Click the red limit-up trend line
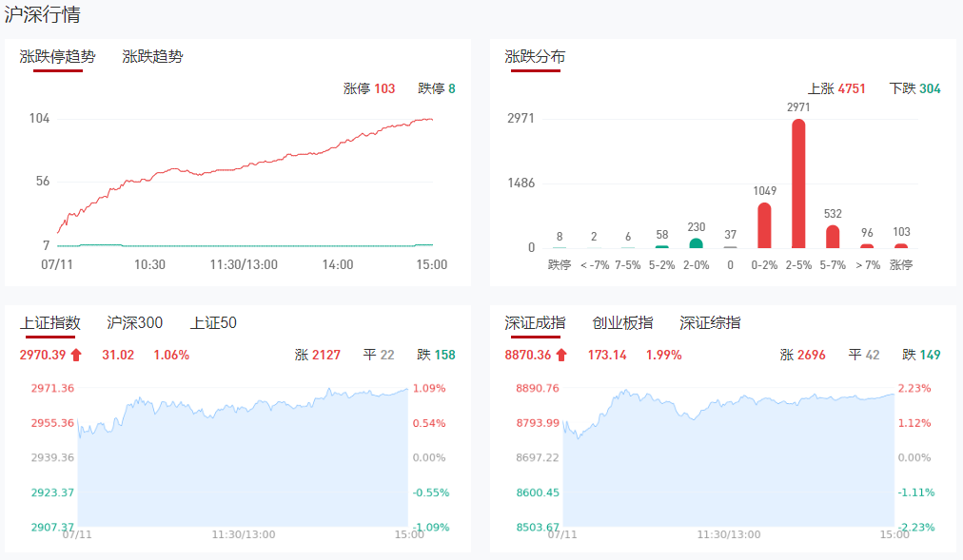 (x=246, y=166)
